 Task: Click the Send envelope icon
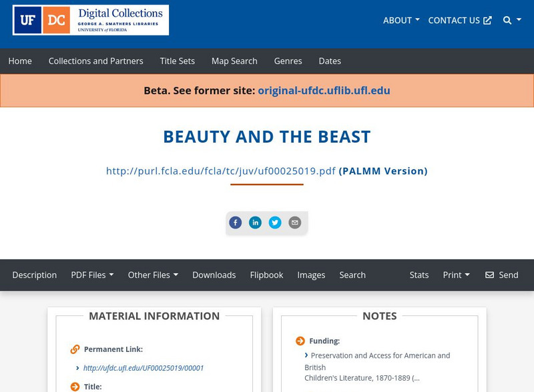pyautogui.click(x=491, y=275)
